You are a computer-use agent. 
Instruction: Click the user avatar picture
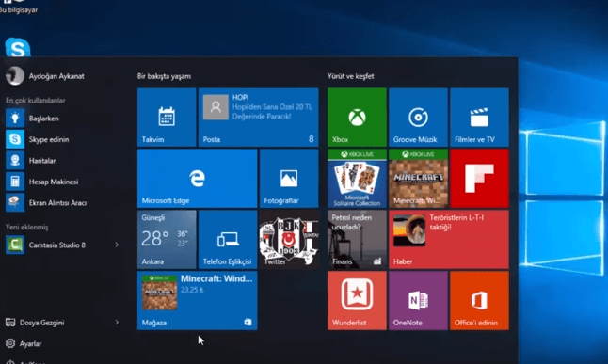[x=15, y=75]
